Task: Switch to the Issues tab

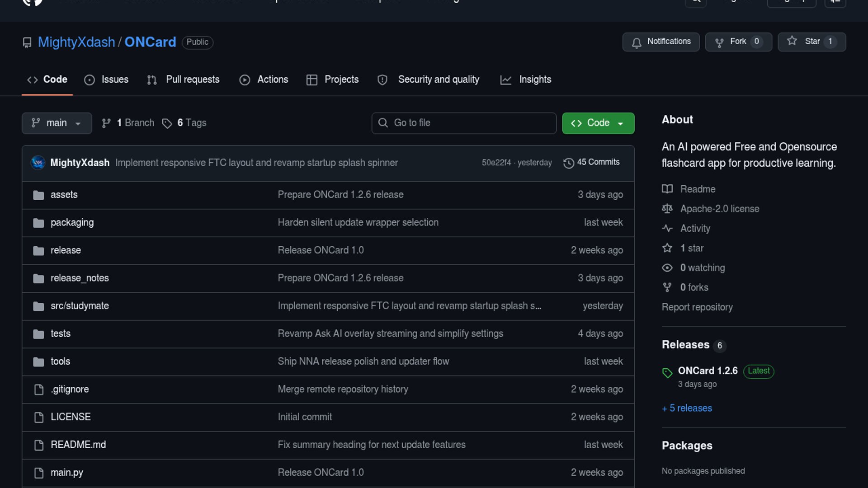Action: [x=106, y=80]
